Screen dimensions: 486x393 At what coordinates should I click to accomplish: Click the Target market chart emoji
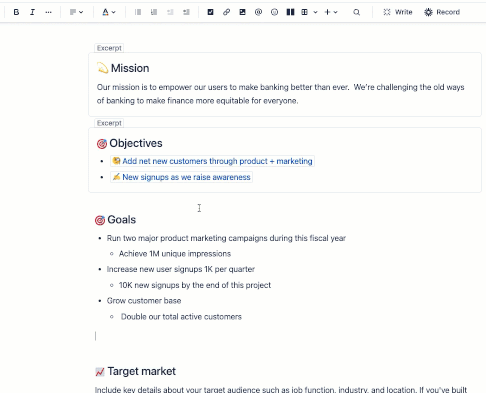[100, 372]
